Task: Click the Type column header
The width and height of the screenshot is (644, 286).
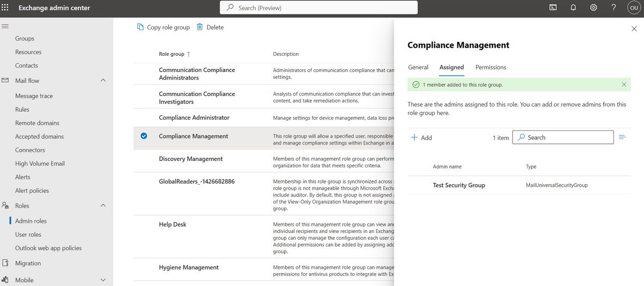Action: coord(531,167)
